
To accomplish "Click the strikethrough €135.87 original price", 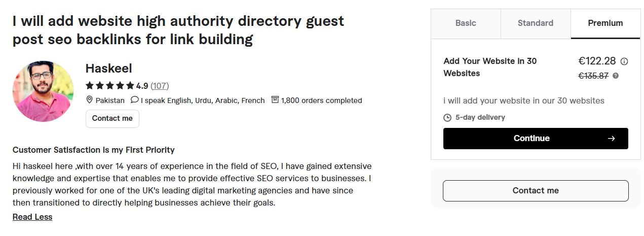I will (x=593, y=76).
